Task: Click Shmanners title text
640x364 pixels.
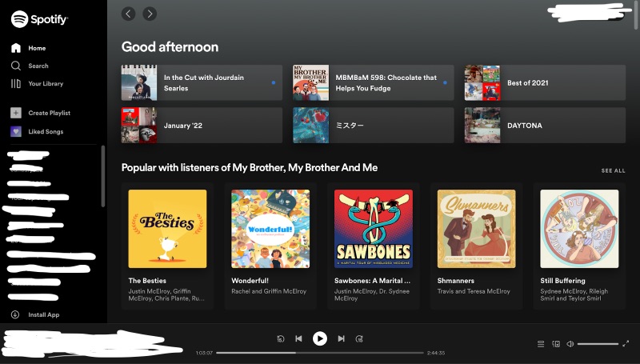Action: click(x=455, y=281)
